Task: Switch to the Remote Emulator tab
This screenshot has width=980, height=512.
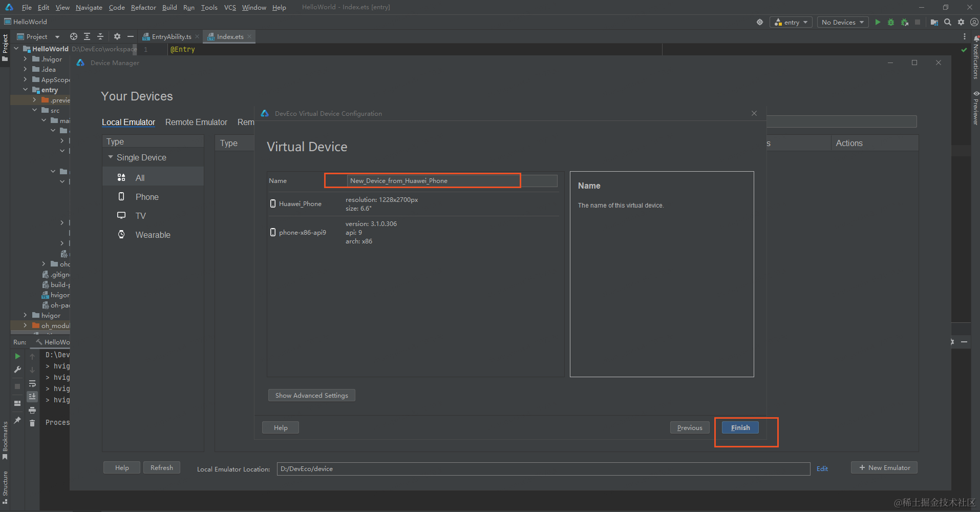Action: 196,122
